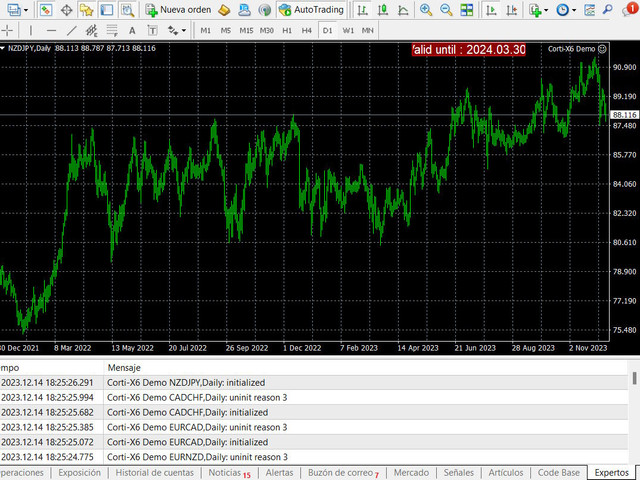
Task: Toggle the AutoTrading button
Action: (x=311, y=10)
